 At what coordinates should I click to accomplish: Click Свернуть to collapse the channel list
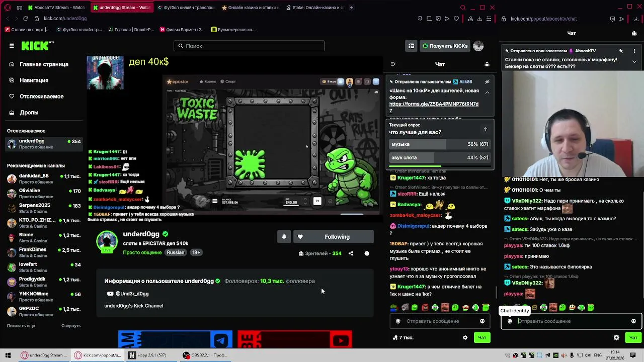pyautogui.click(x=71, y=326)
